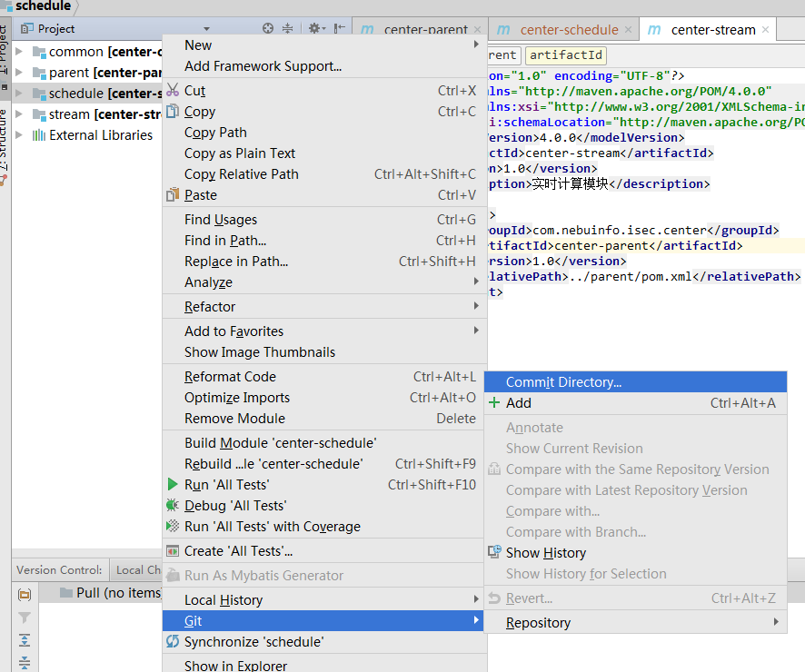Click the Revert arrow icon in Git submenu
Image resolution: width=805 pixels, height=672 pixels.
tap(494, 598)
